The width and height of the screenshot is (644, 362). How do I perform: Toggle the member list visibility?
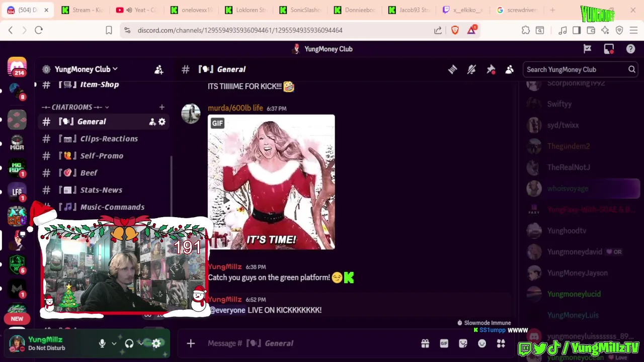pos(510,70)
